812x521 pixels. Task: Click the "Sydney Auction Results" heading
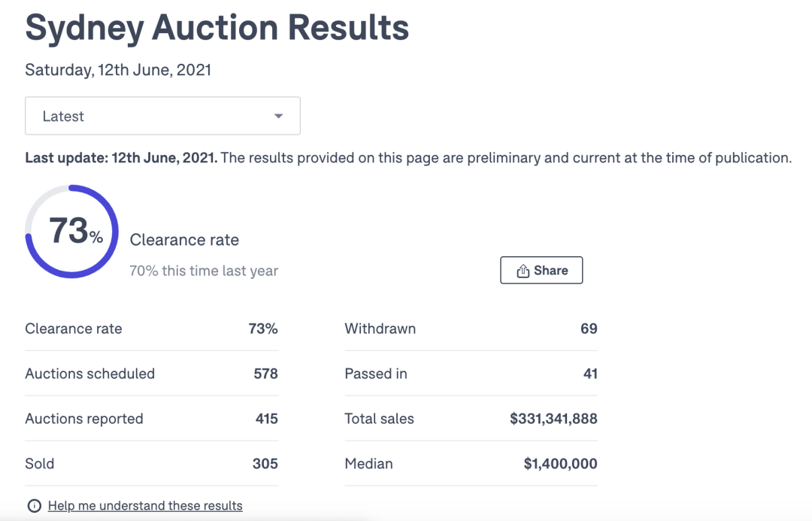pyautogui.click(x=217, y=29)
